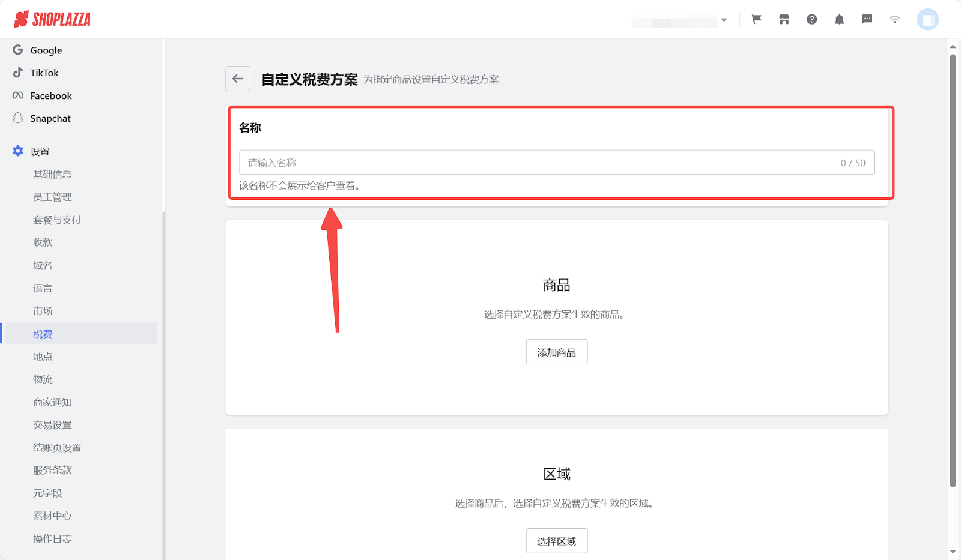Click the Facebook Meta icon in sidebar
Viewport: 961px width, 560px height.
[x=18, y=95]
